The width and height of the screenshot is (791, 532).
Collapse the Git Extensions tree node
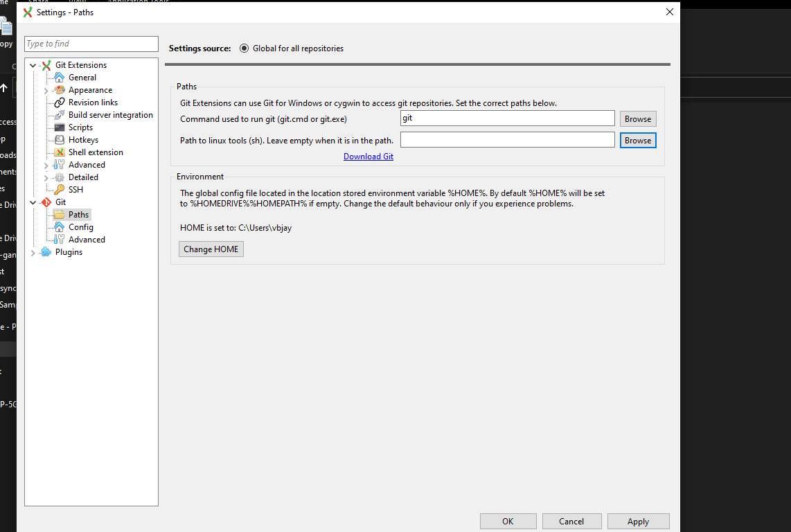(33, 65)
